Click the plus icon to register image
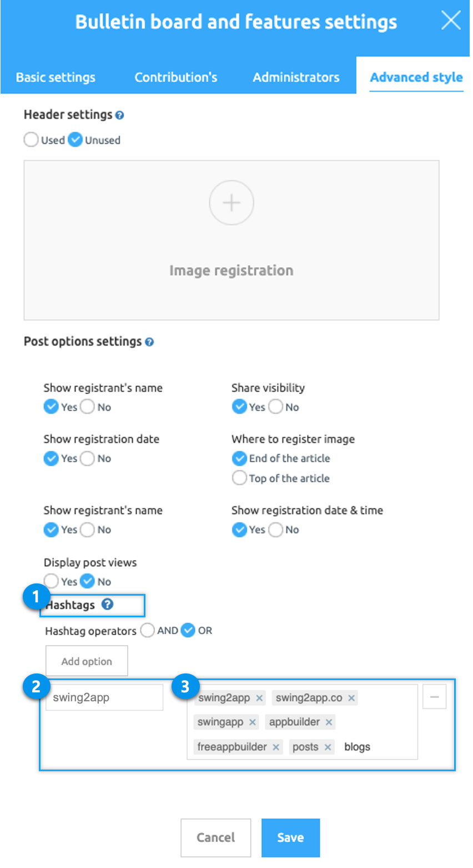The width and height of the screenshot is (473, 868). tap(232, 203)
